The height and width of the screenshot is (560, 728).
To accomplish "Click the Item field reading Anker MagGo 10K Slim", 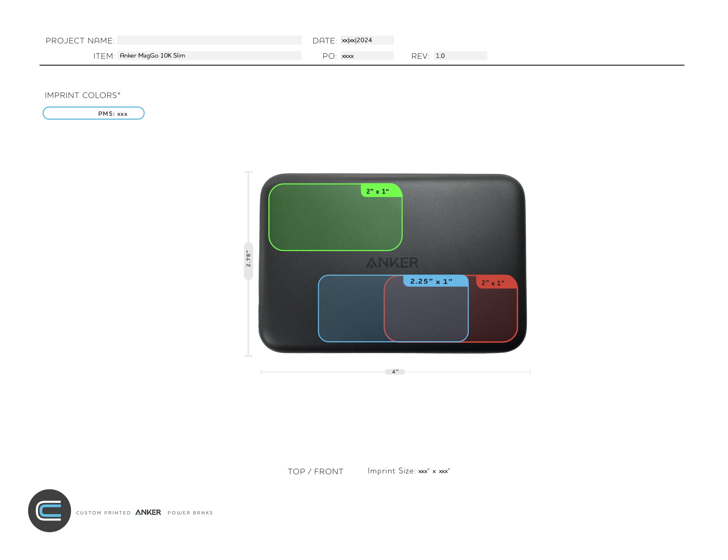I will 209,55.
